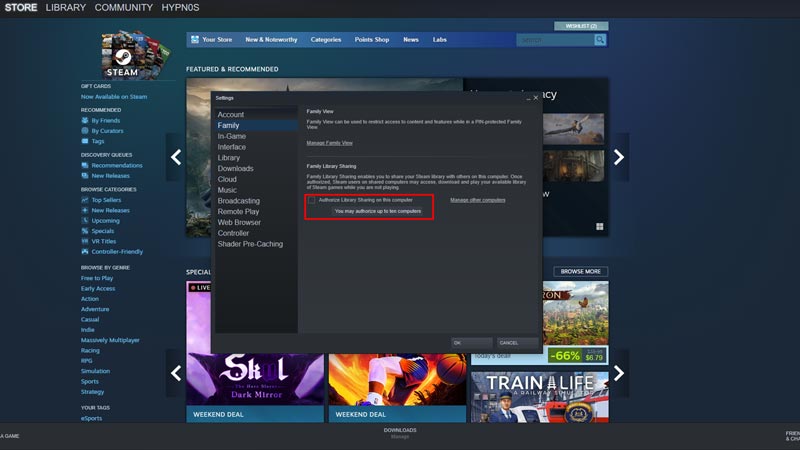Enable Authorize Library Sharing on this computer
Screen dimensions: 800x450
pos(312,200)
